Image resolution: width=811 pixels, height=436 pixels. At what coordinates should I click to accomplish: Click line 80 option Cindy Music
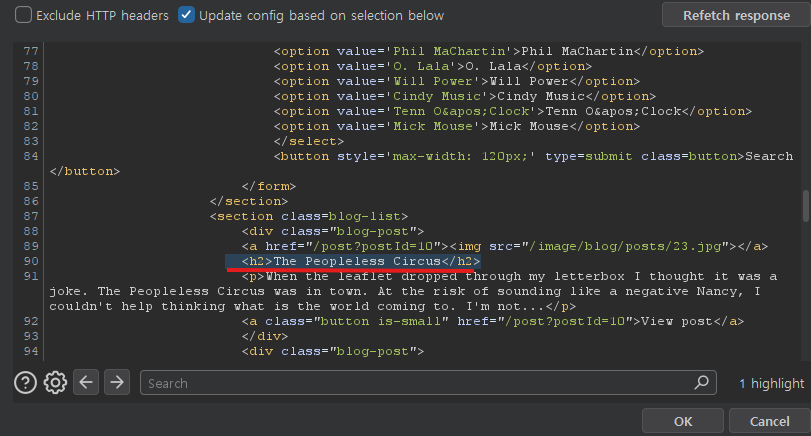[465, 96]
